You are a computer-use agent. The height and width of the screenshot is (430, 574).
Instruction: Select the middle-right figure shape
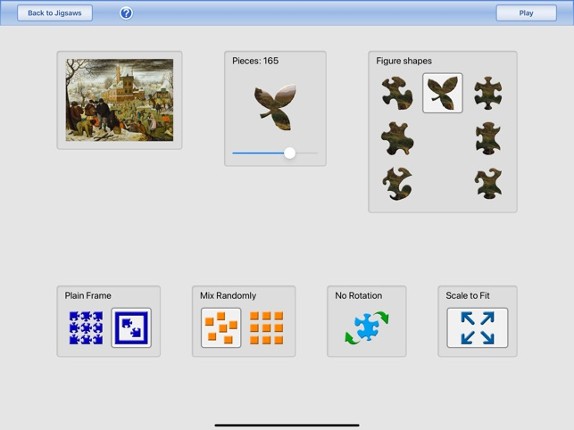(x=488, y=138)
